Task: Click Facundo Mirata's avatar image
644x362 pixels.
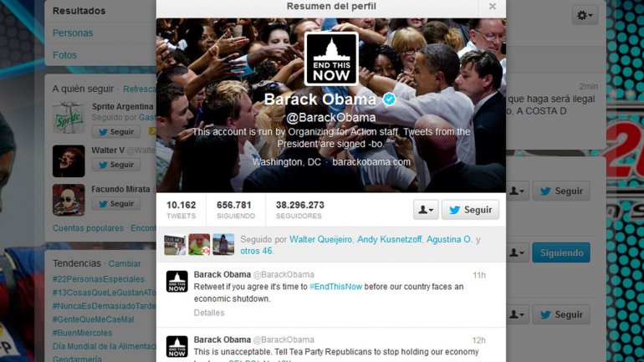Action: 69,201
